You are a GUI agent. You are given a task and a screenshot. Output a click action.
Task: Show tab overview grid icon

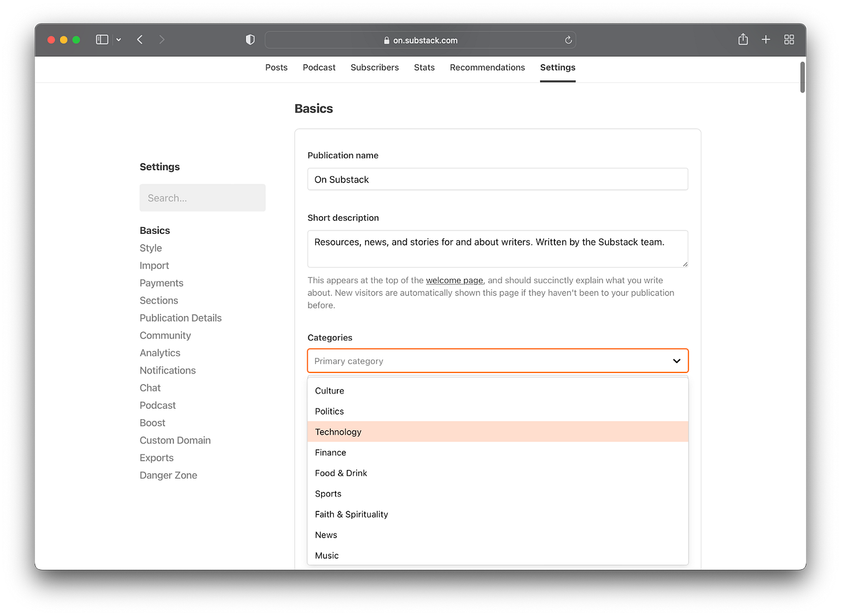pos(789,39)
